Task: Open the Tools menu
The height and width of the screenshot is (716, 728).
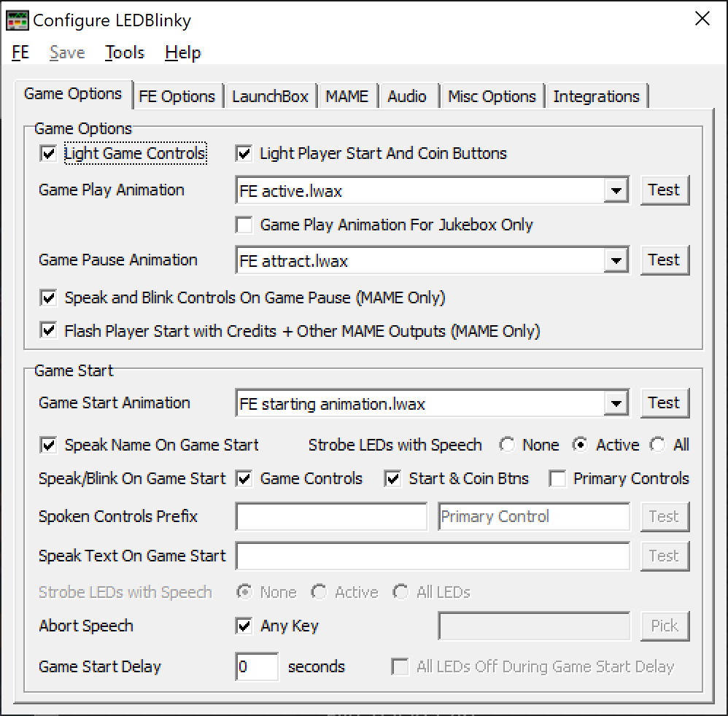Action: point(125,52)
